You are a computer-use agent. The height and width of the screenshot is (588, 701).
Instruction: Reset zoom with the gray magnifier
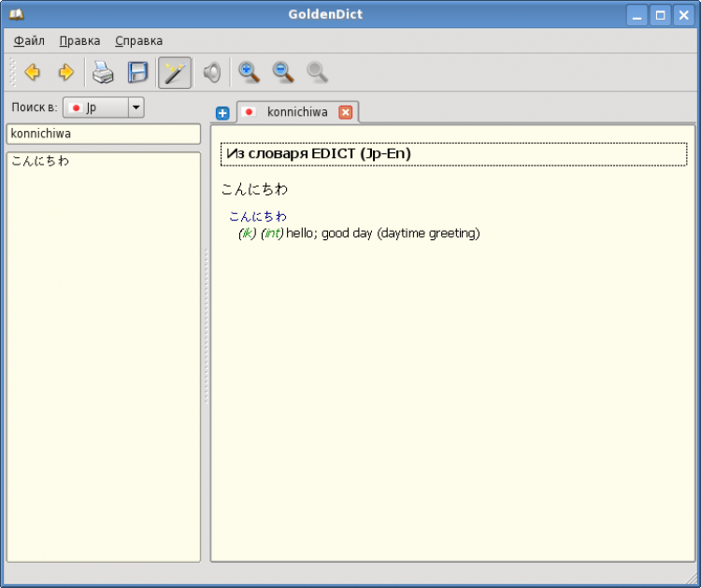318,72
